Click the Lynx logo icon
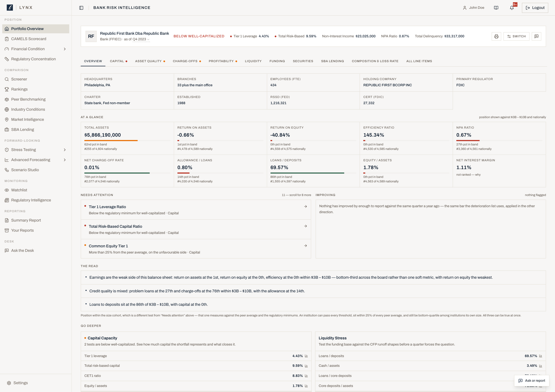 coord(10,7)
